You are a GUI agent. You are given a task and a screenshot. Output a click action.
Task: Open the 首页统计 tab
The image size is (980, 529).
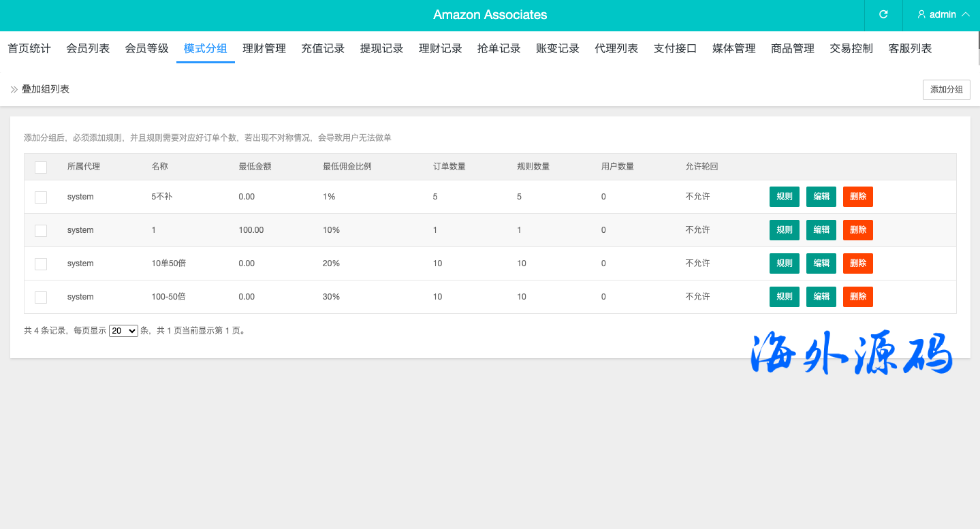[29, 48]
